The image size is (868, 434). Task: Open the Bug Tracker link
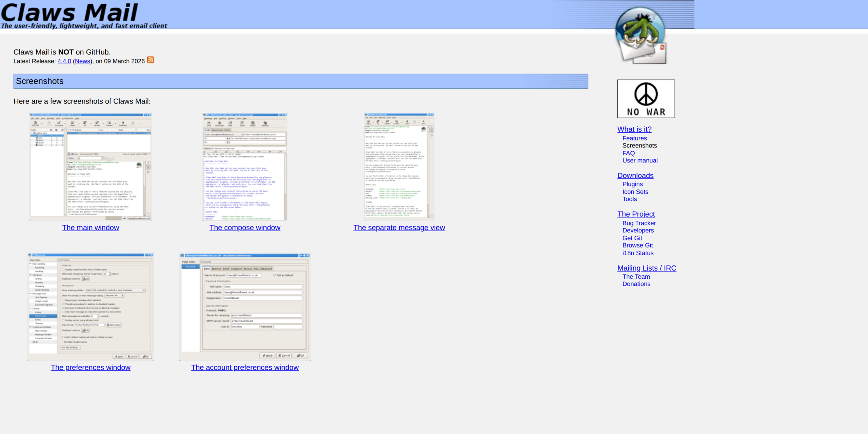pos(639,223)
